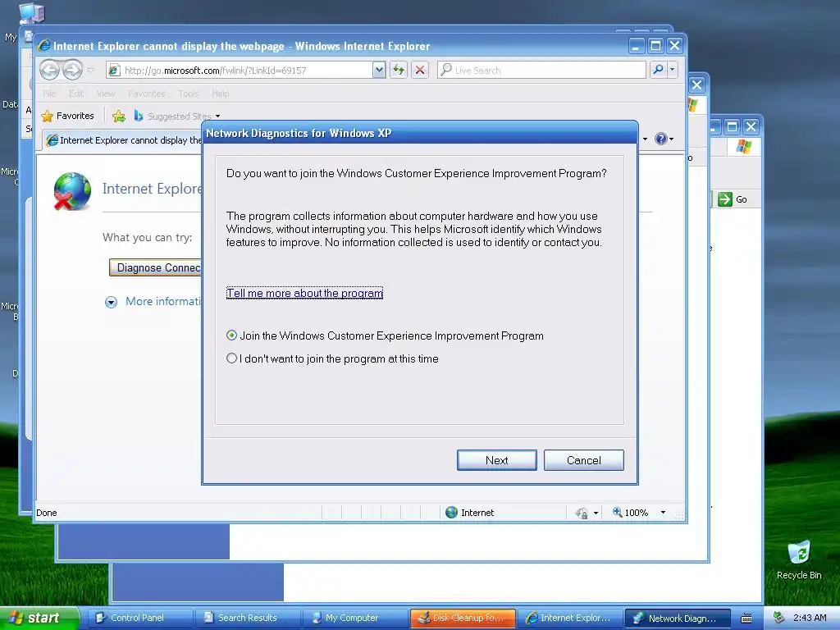This screenshot has height=630, width=840.
Task: Click the Go button in background window
Action: pyautogui.click(x=733, y=199)
